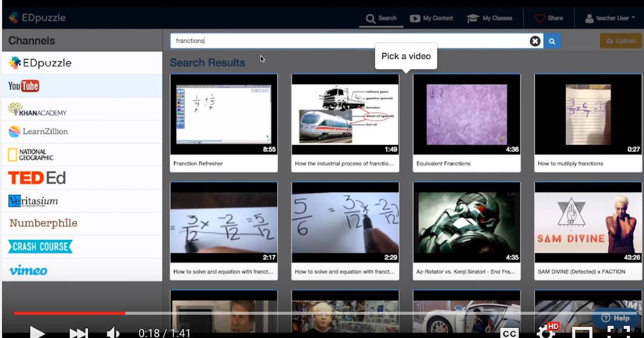Image resolution: width=644 pixels, height=338 pixels.
Task: Enter fullscreen mode
Action: 618,332
